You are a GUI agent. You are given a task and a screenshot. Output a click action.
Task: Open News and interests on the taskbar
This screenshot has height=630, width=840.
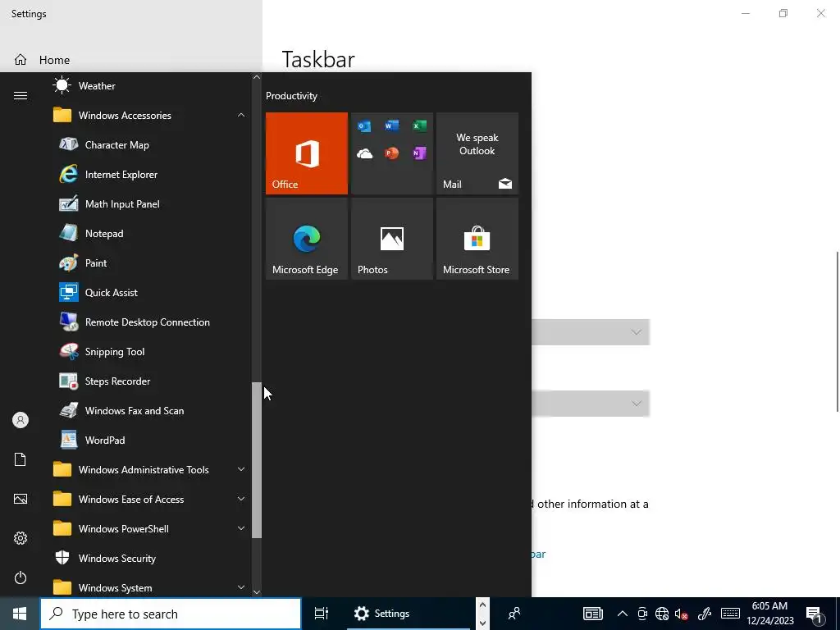tap(593, 614)
